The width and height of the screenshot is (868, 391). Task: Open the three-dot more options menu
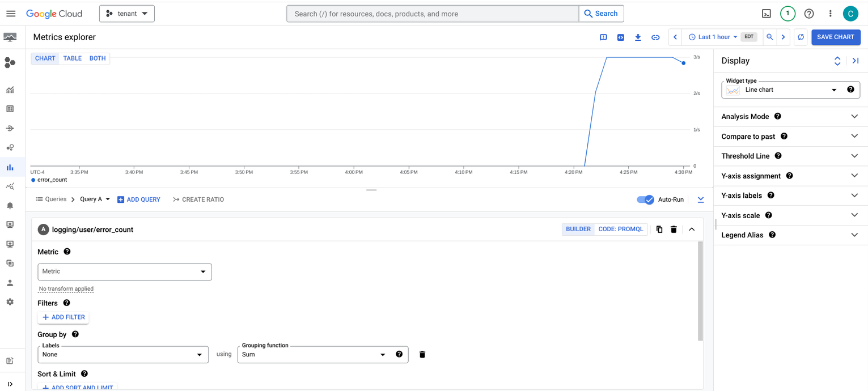[830, 14]
